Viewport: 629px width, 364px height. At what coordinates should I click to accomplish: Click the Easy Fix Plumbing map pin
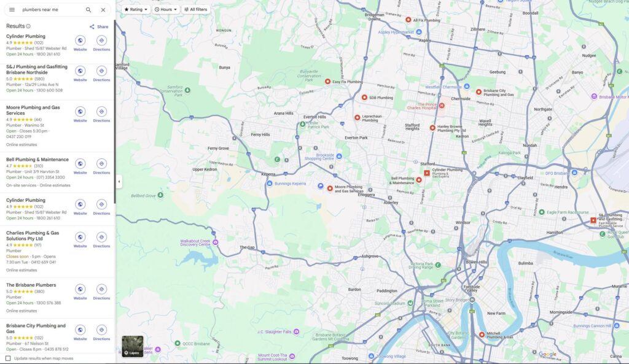[327, 82]
